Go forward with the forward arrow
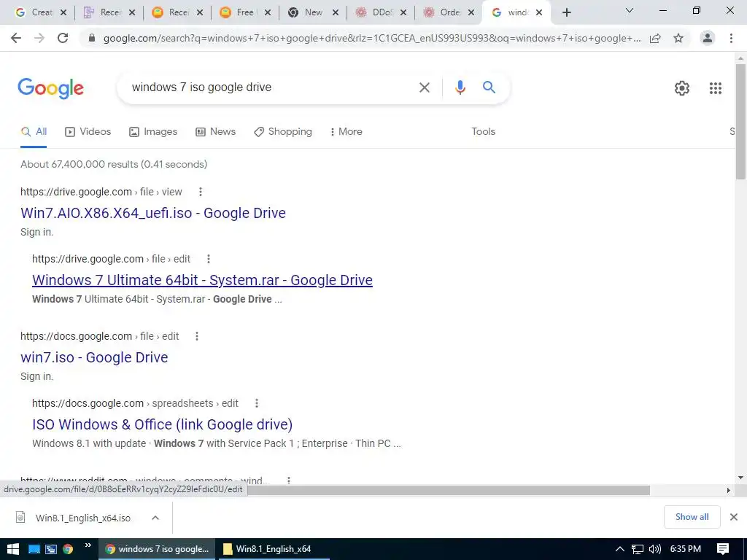This screenshot has height=560, width=747. point(39,38)
